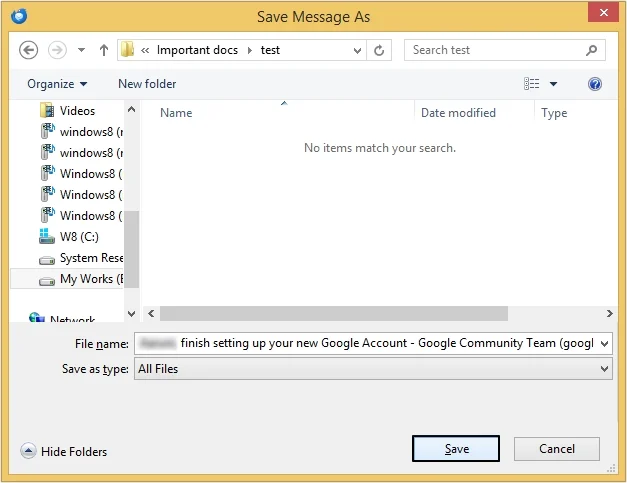Open recent locations dropdown arrow
627x483 pixels.
[81, 50]
